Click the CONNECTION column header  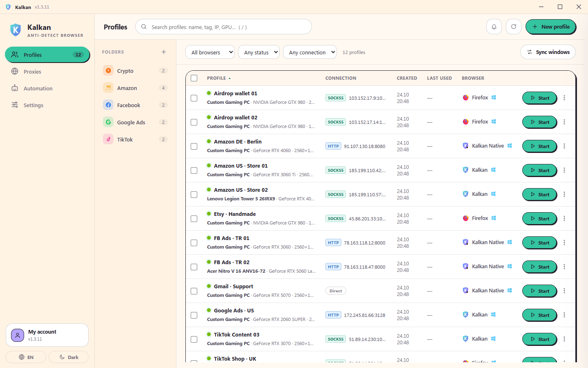tap(341, 78)
